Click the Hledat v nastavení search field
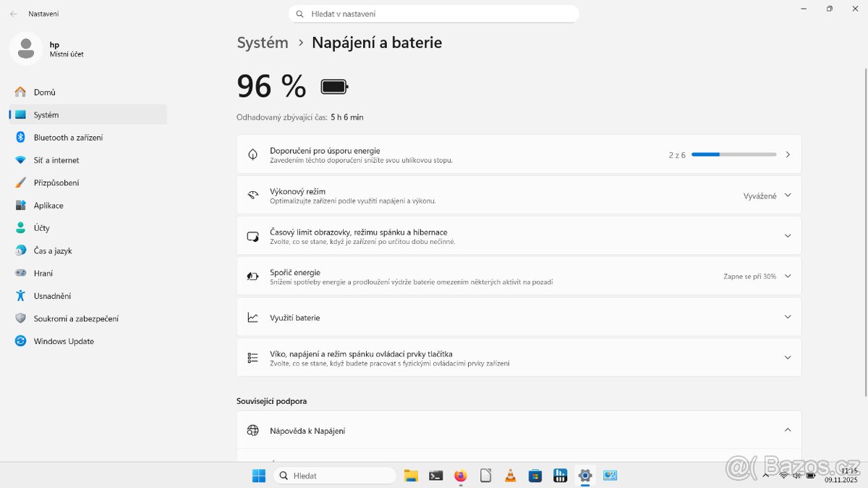This screenshot has width=868, height=488. 434,13
